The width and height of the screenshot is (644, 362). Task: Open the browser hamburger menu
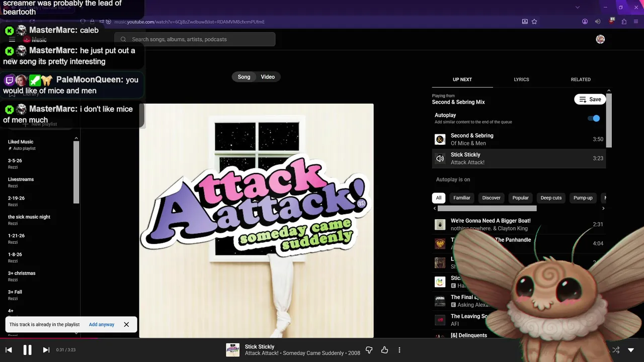click(x=637, y=22)
